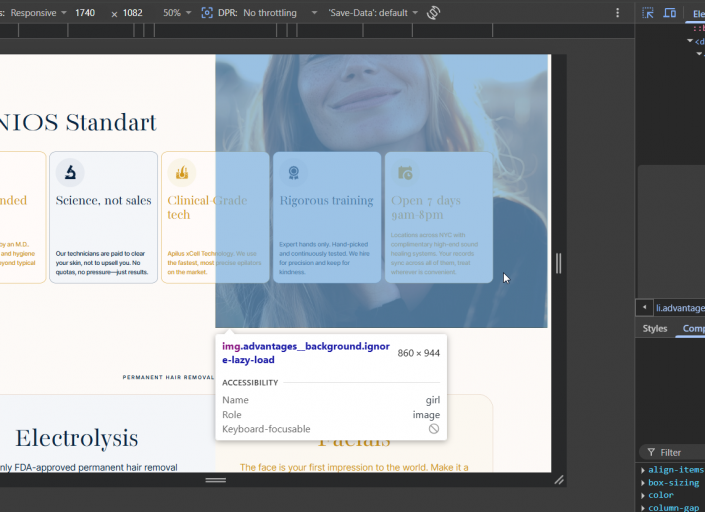This screenshot has width=705, height=512.
Task: Open the Save-Data default dropdown
Action: tap(373, 13)
